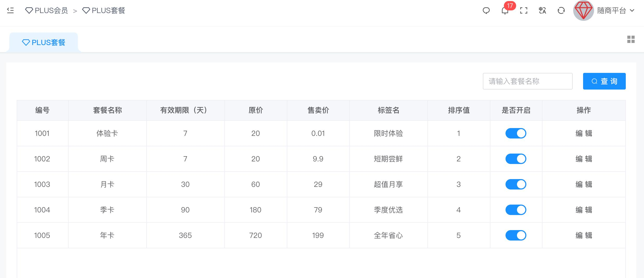Open the chat message icon
The width and height of the screenshot is (644, 278).
pos(486,11)
